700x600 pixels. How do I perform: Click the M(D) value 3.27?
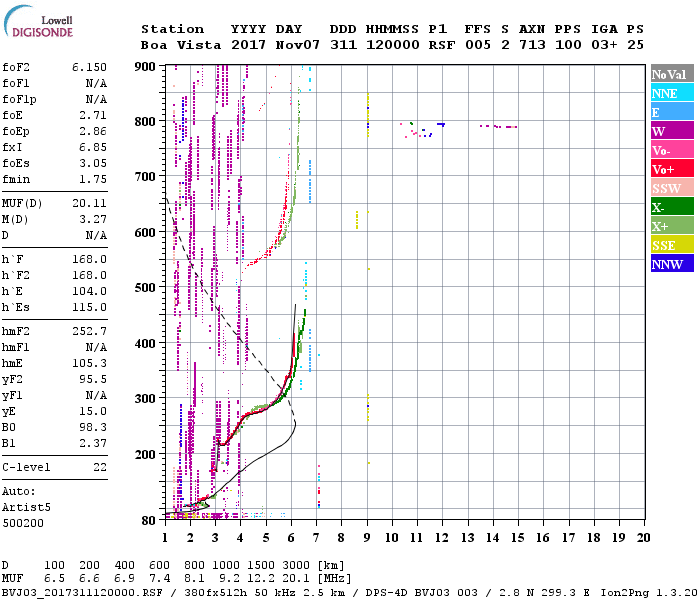[93, 219]
